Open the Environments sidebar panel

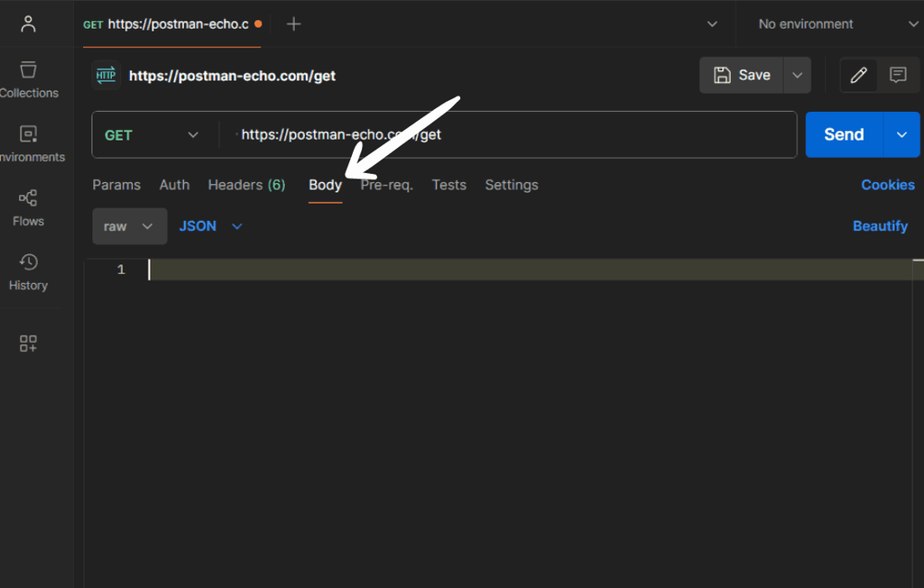pos(28,143)
